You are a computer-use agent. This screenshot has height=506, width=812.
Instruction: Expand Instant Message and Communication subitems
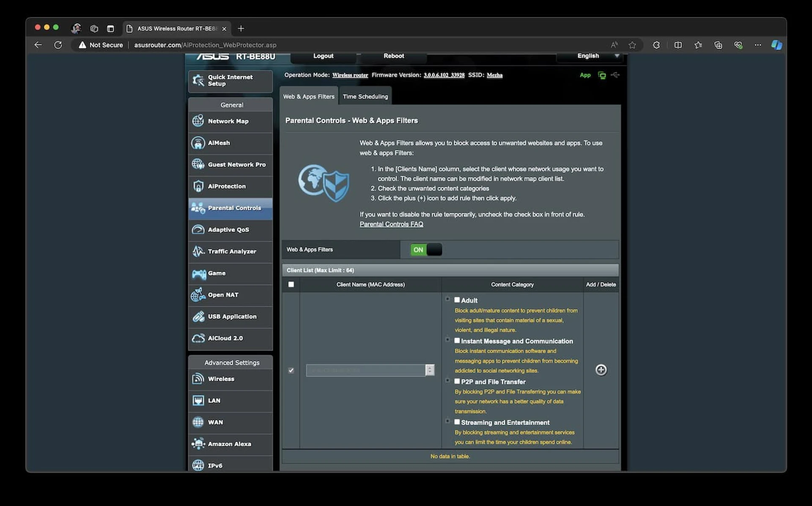pyautogui.click(x=447, y=339)
